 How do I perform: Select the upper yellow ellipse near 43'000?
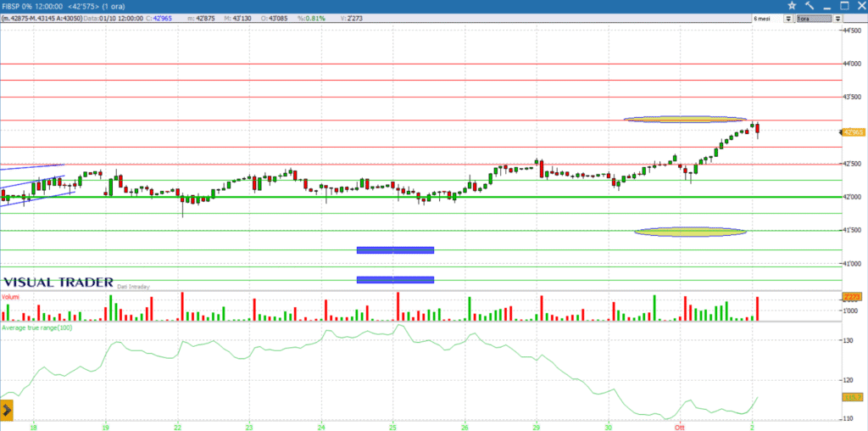pyautogui.click(x=685, y=120)
